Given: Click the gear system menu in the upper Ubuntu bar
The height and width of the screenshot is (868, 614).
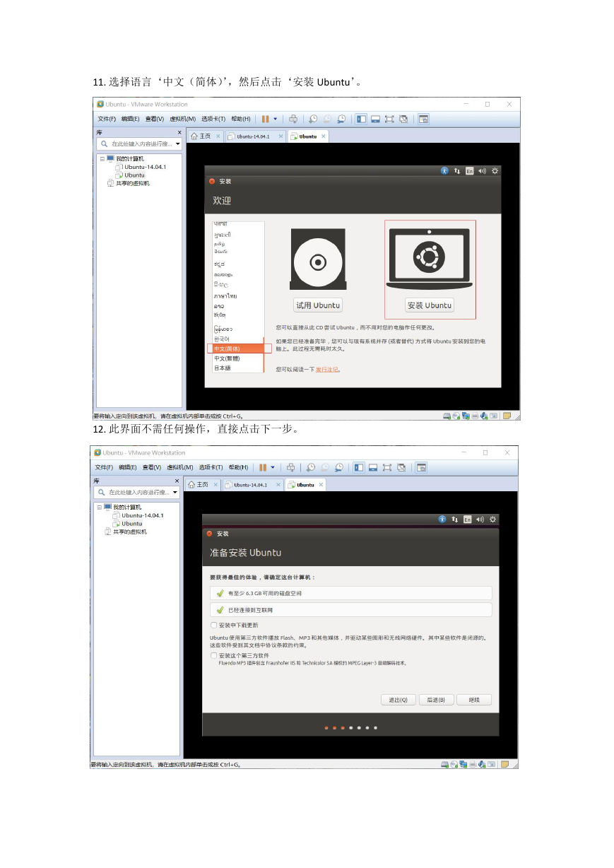Looking at the screenshot, I should pyautogui.click(x=495, y=170).
